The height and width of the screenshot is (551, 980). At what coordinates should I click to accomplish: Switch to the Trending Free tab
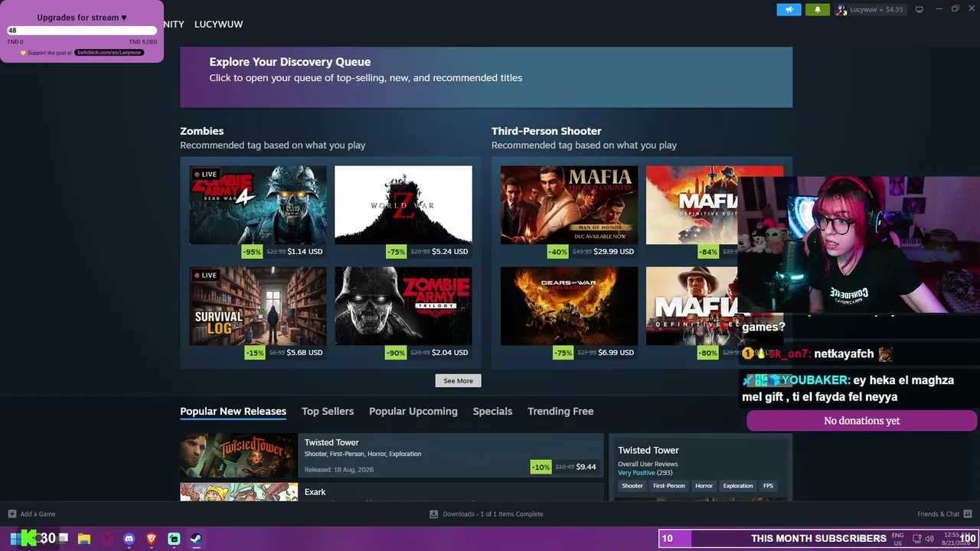coord(560,412)
